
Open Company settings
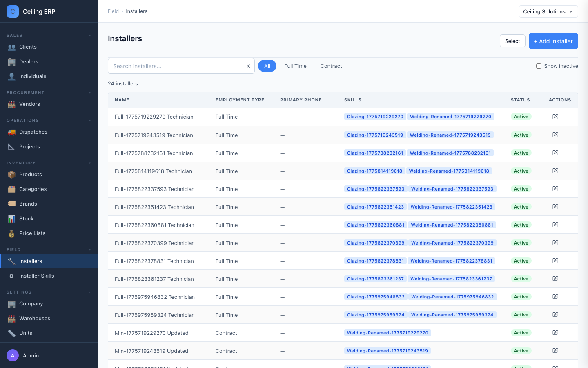(49, 304)
